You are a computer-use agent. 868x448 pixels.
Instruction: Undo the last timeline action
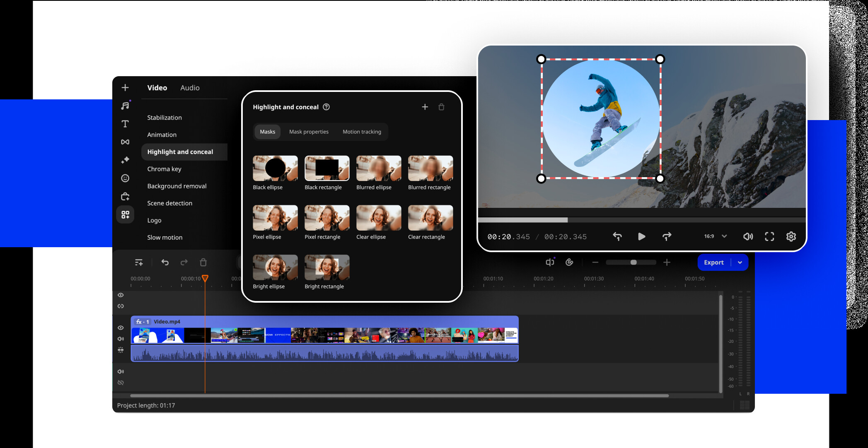165,262
